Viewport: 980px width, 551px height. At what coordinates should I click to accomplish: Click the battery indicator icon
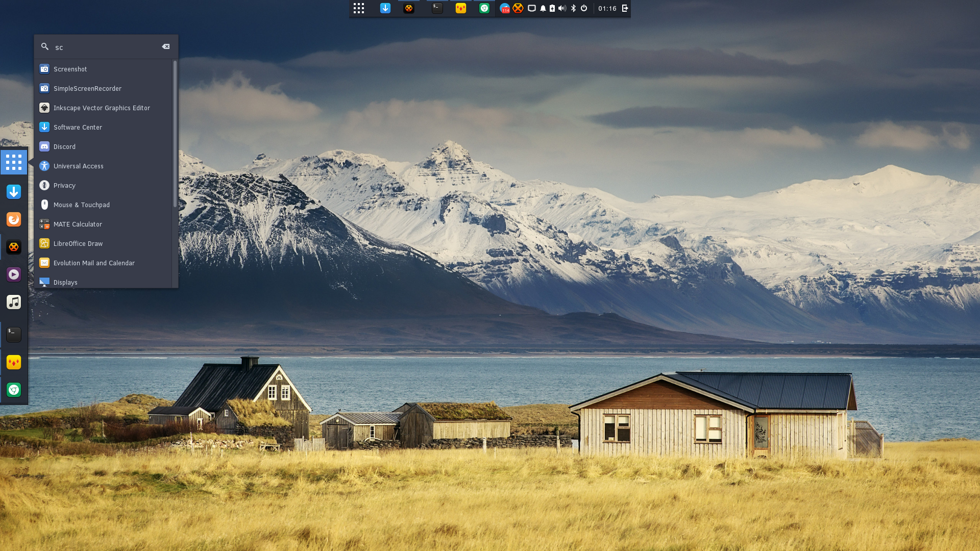coord(552,8)
